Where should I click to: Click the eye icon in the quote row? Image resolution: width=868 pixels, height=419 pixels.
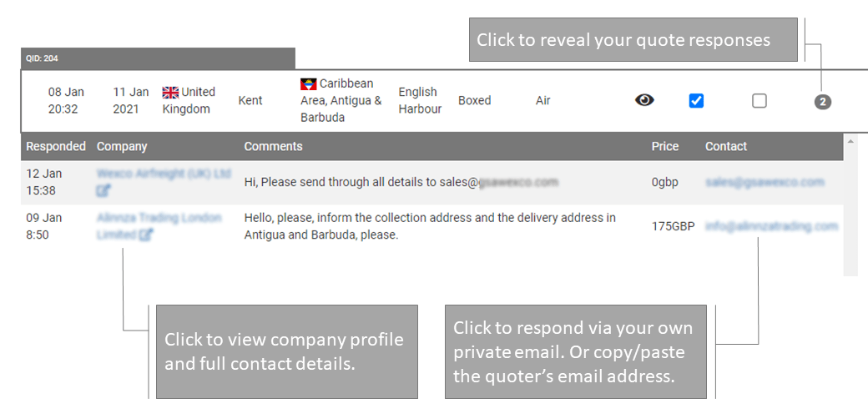[644, 100]
